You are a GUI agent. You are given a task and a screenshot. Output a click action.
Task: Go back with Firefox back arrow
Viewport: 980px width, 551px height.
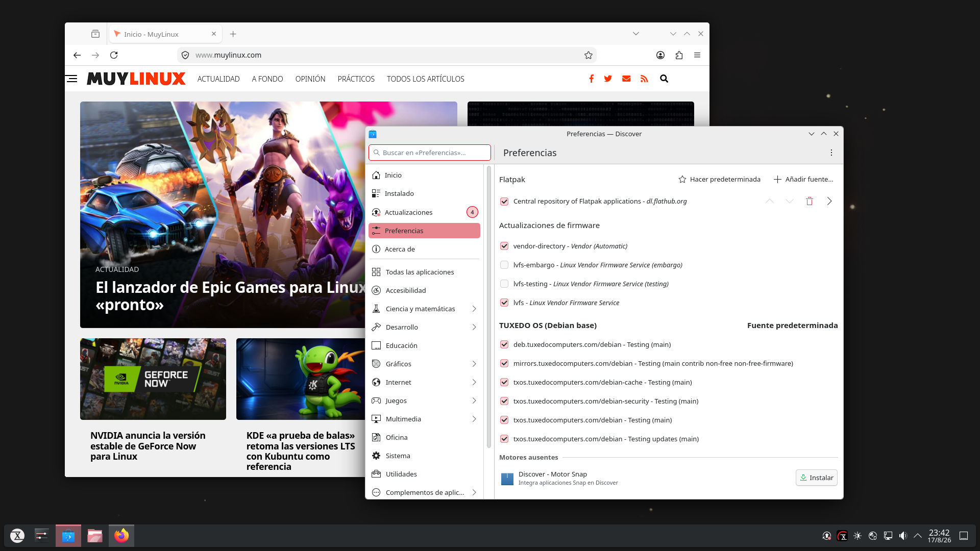tap(77, 55)
